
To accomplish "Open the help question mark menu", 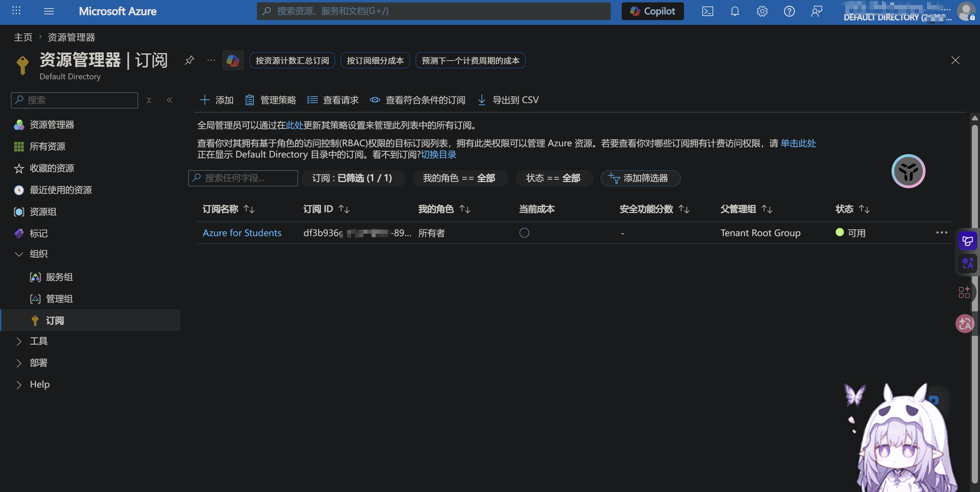I will coord(789,11).
